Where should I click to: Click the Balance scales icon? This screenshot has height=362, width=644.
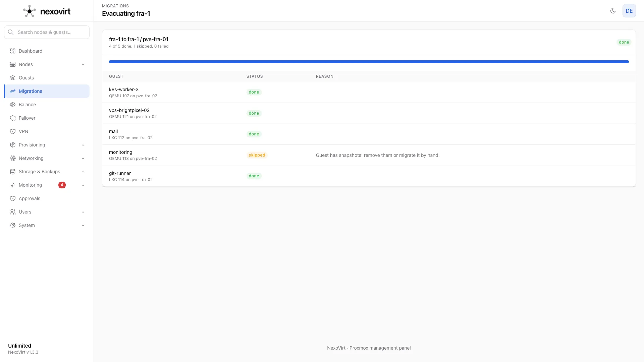(13, 105)
